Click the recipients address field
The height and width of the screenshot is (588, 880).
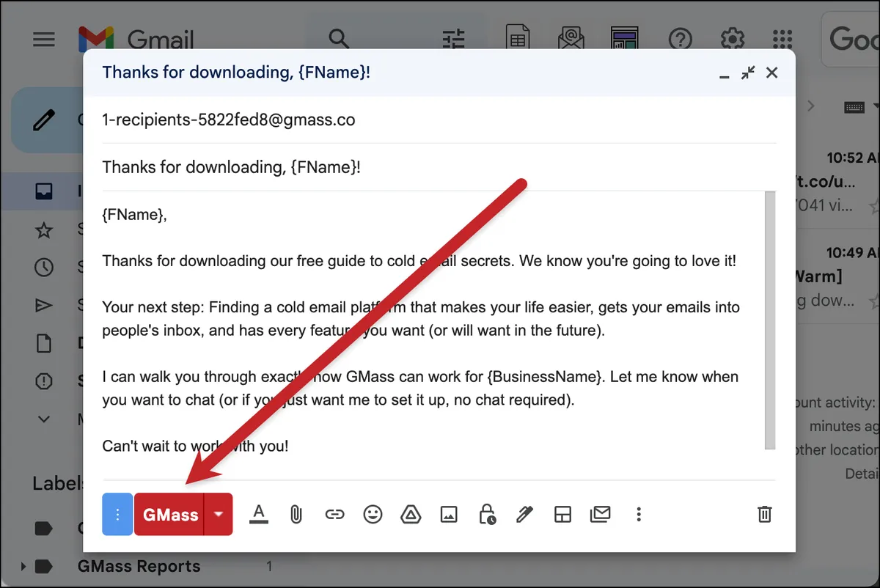(439, 120)
